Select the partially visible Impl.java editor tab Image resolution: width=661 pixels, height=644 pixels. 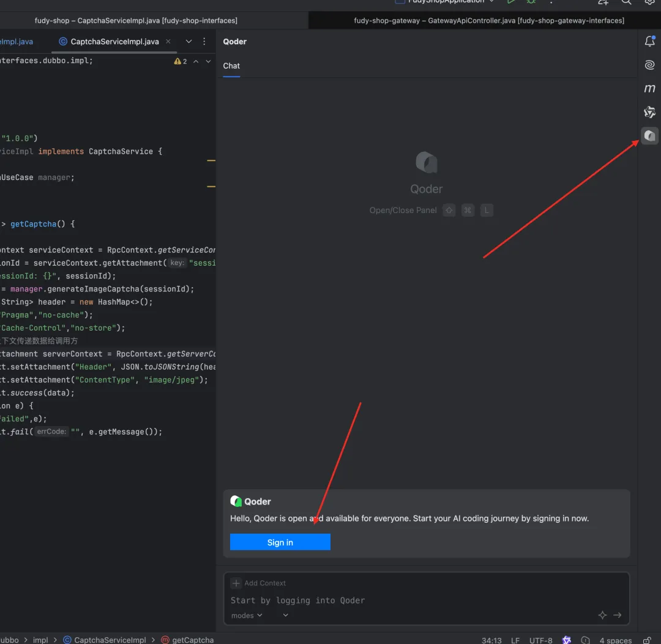[x=17, y=42]
